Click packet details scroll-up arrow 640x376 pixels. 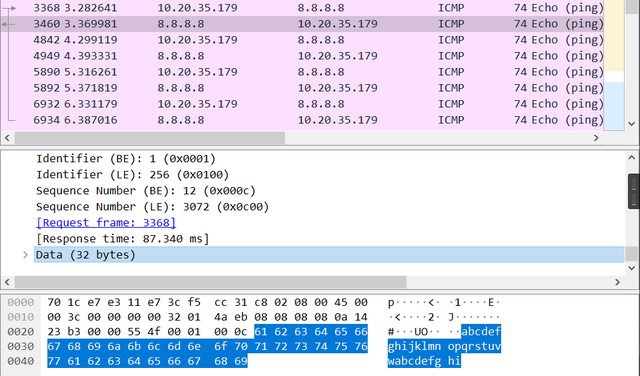pos(632,158)
